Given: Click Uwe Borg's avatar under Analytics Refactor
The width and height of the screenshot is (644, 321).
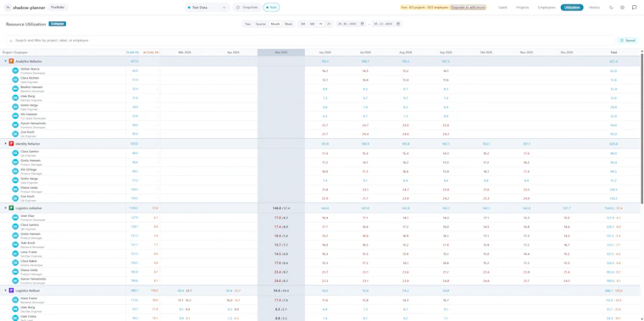Looking at the screenshot, I should click(x=15, y=97).
